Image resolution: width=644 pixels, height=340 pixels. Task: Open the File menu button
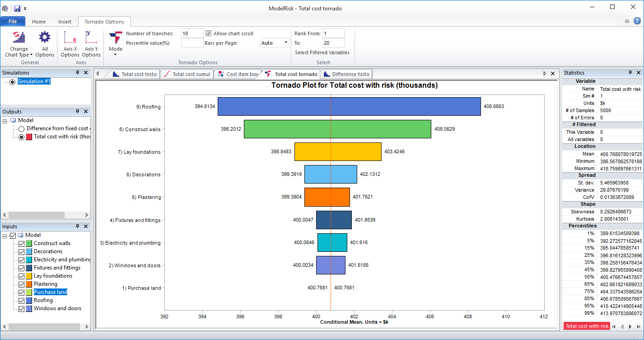[x=13, y=22]
